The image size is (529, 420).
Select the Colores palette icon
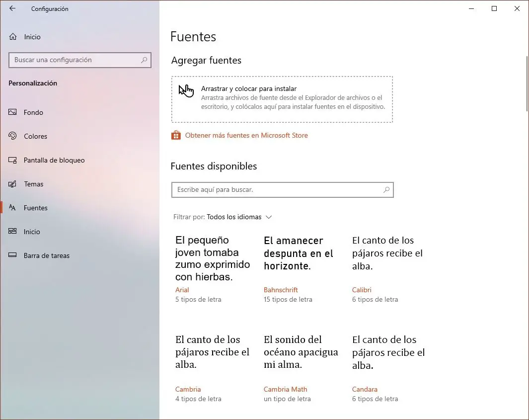point(12,136)
